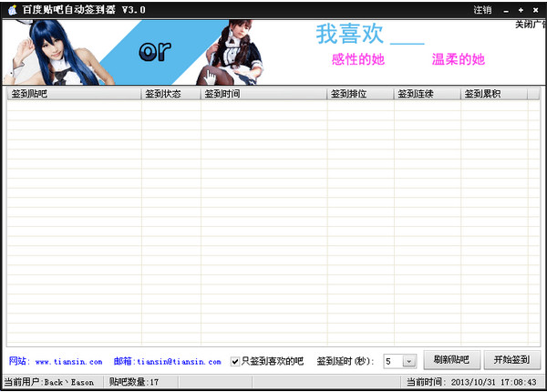Expand the 签到延时 seconds dropdown

(x=408, y=362)
